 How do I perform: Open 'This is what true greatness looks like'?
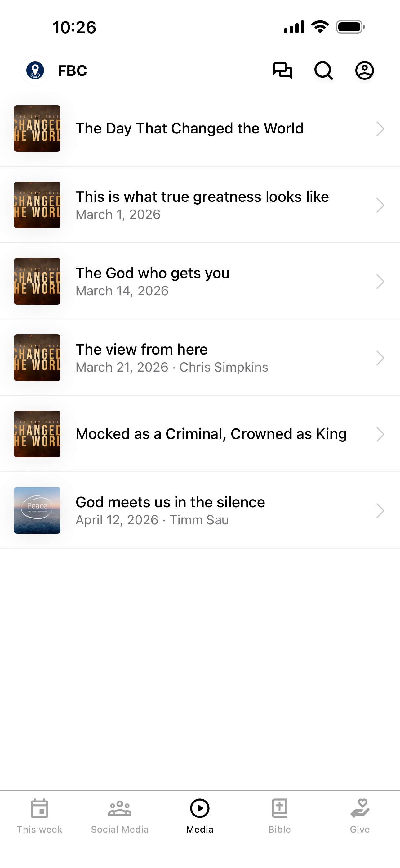[x=200, y=205]
